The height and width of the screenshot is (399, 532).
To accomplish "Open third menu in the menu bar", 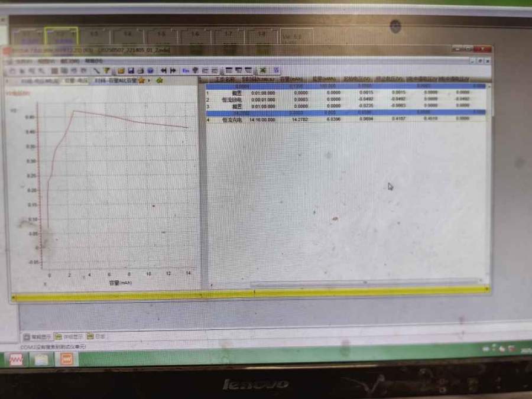I will [70, 61].
